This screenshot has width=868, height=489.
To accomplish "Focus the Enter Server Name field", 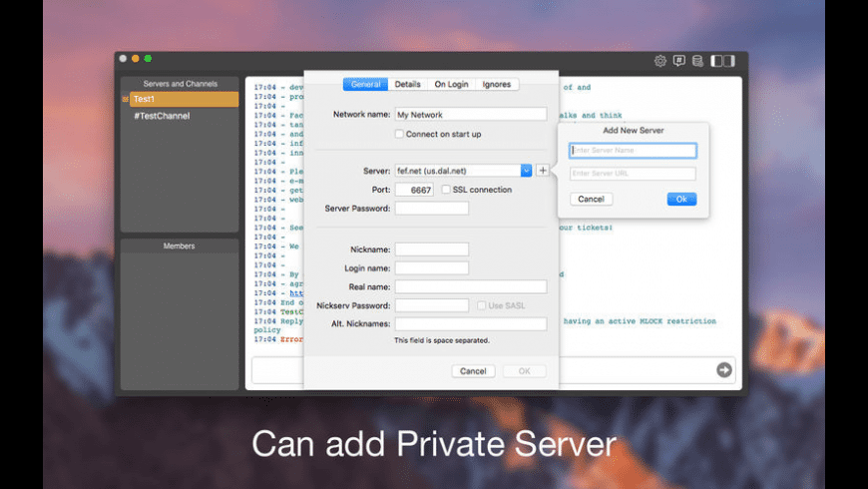I will click(633, 150).
